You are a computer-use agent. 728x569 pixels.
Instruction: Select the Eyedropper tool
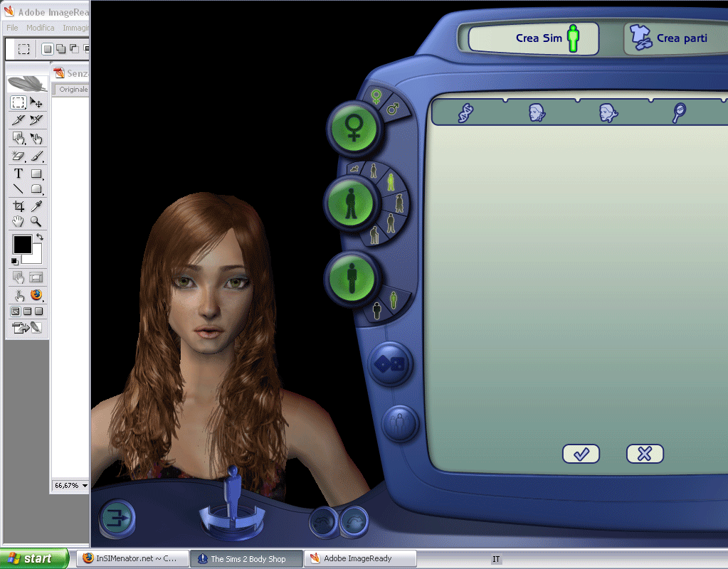click(36, 206)
